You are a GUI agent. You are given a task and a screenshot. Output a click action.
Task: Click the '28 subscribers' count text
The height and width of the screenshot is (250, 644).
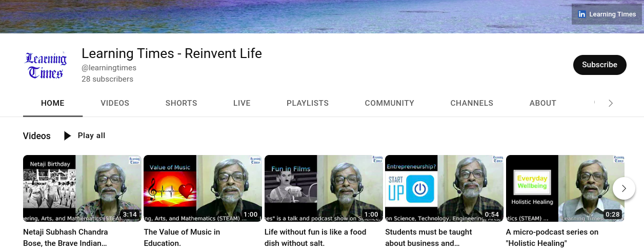coord(107,79)
